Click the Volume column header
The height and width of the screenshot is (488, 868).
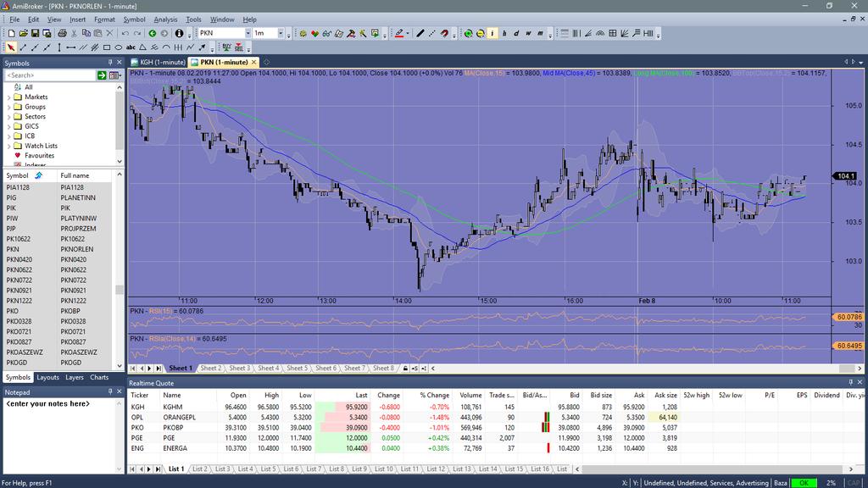pyautogui.click(x=470, y=395)
